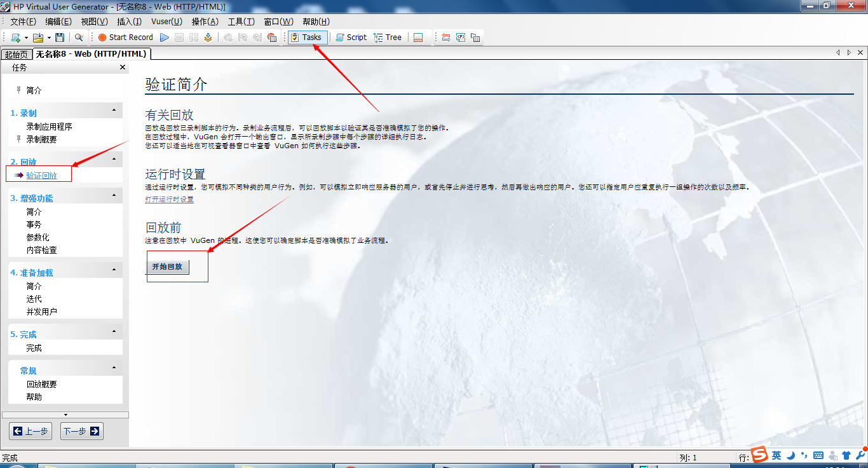
Task: Click the orange arrows toolbar icon
Action: pyautogui.click(x=445, y=38)
